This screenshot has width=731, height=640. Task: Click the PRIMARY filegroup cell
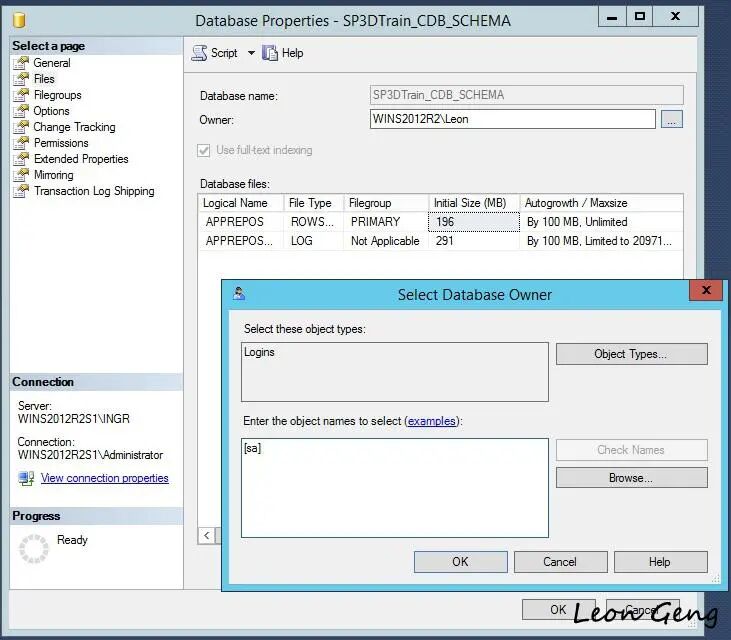point(386,222)
